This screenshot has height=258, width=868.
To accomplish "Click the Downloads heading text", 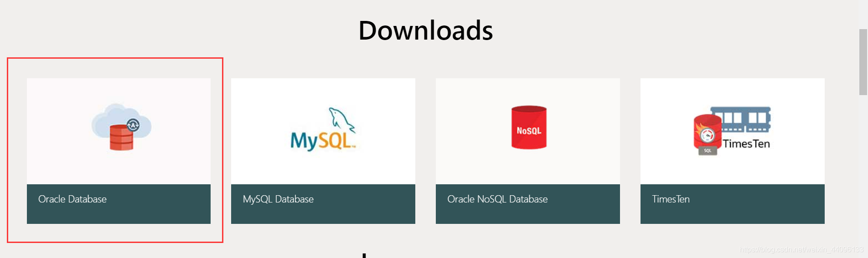I will point(426,30).
